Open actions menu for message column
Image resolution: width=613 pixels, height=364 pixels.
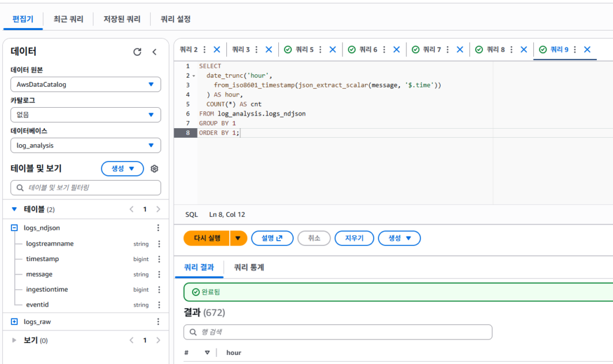point(159,274)
